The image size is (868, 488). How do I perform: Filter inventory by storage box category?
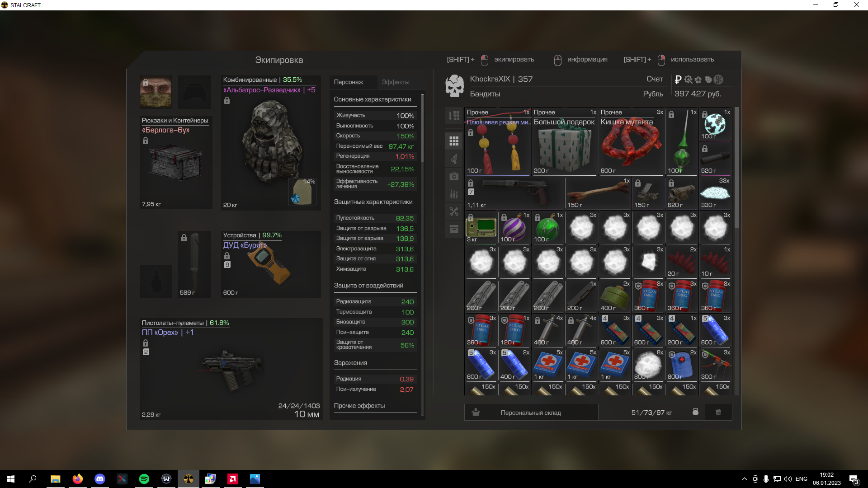pos(454,229)
